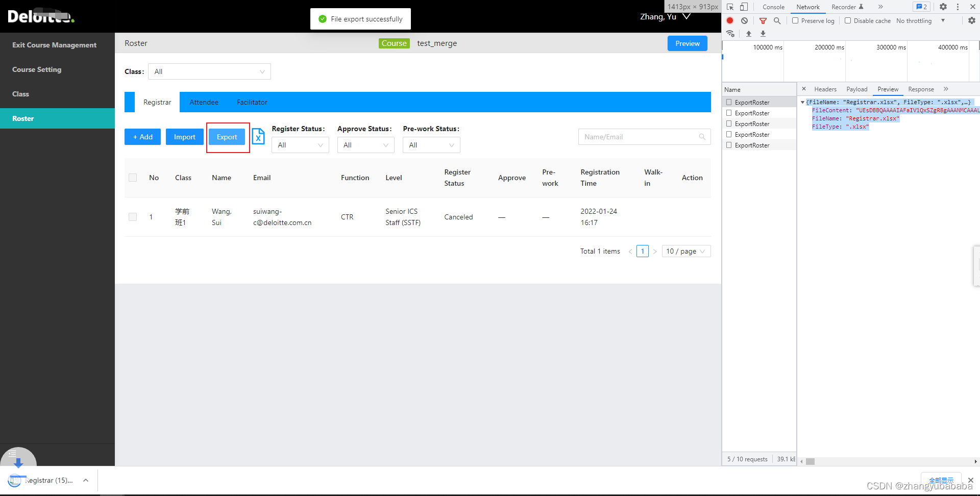Open DevTools settings gear in the top bar
Image resolution: width=980 pixels, height=496 pixels.
[943, 7]
